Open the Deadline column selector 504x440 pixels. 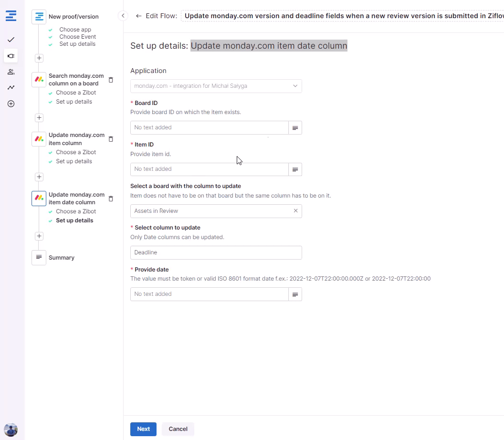point(216,252)
